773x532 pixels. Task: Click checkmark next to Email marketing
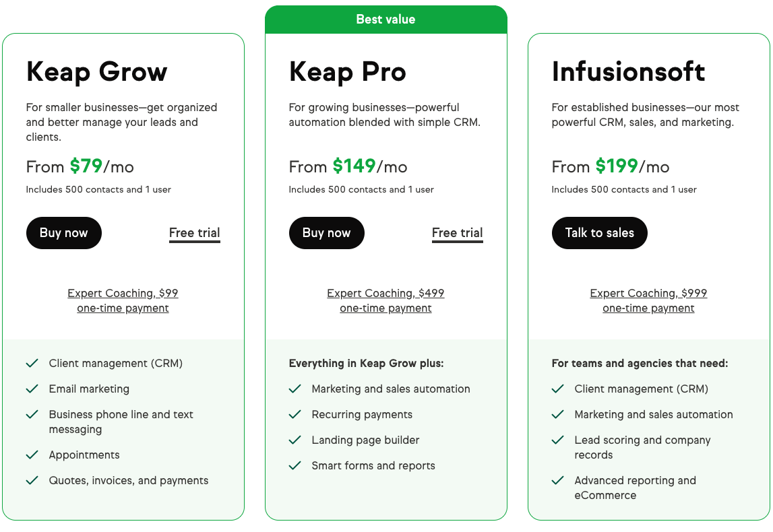tap(32, 389)
